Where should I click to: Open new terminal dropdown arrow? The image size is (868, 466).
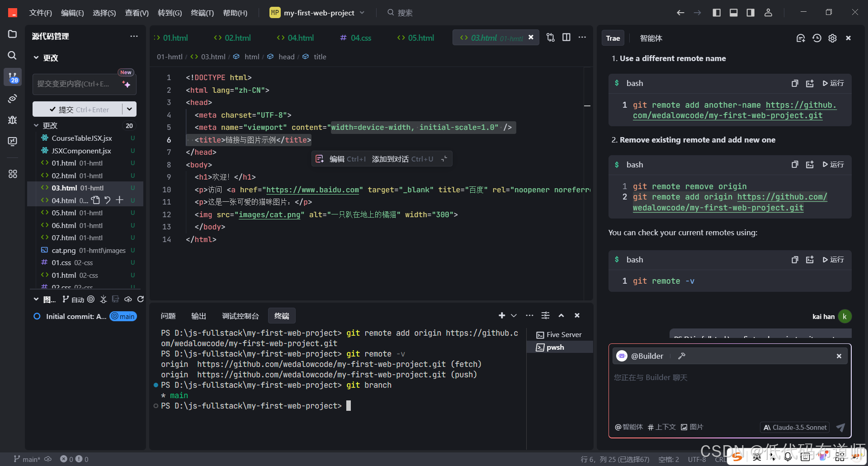pos(514,315)
